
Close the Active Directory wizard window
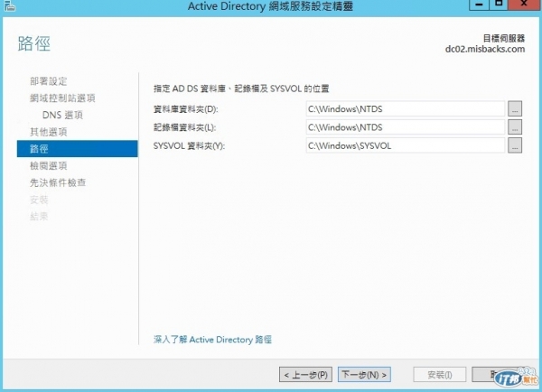click(524, 5)
